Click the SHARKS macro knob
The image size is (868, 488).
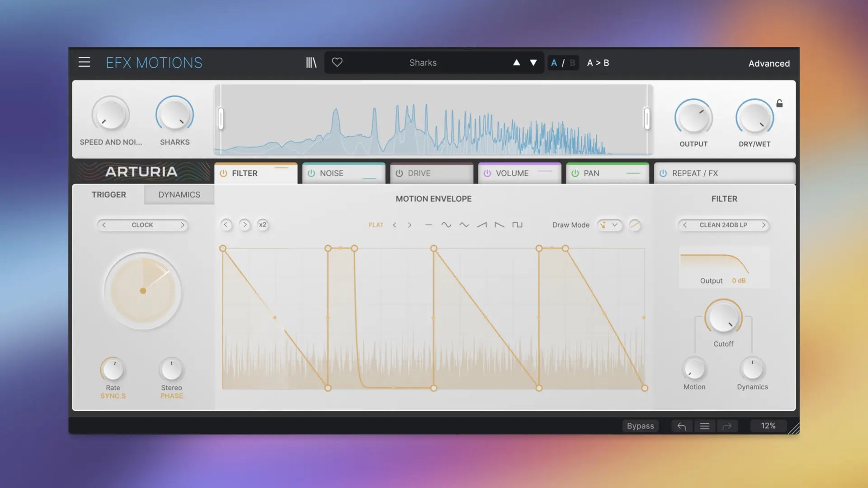[x=175, y=114]
